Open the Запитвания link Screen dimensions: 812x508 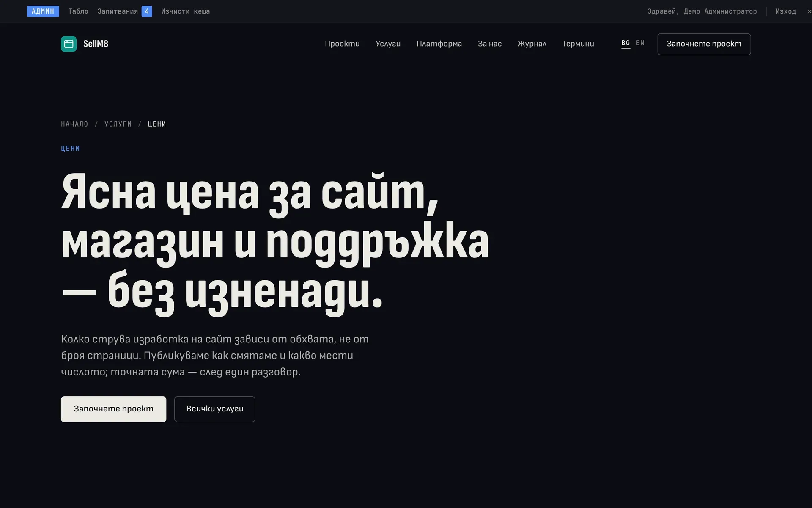tap(118, 11)
